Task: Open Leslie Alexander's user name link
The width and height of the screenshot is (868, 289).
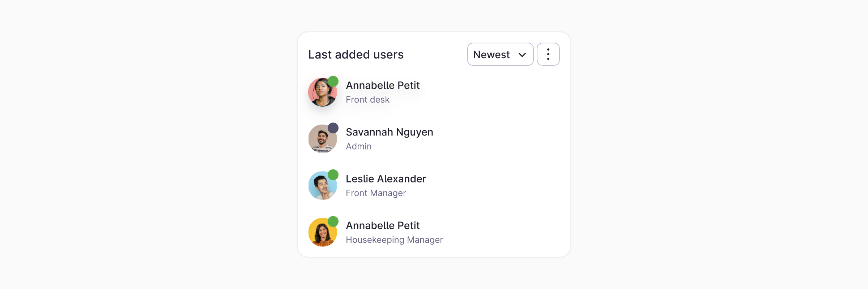Action: (x=386, y=179)
